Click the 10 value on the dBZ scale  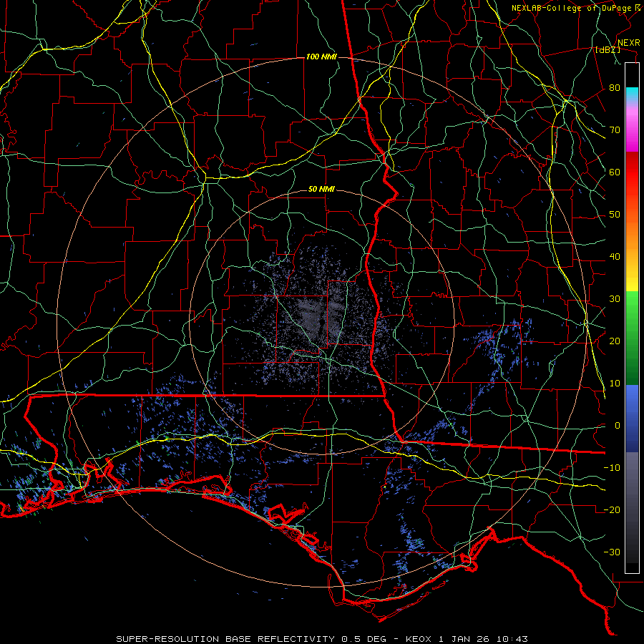coord(615,384)
